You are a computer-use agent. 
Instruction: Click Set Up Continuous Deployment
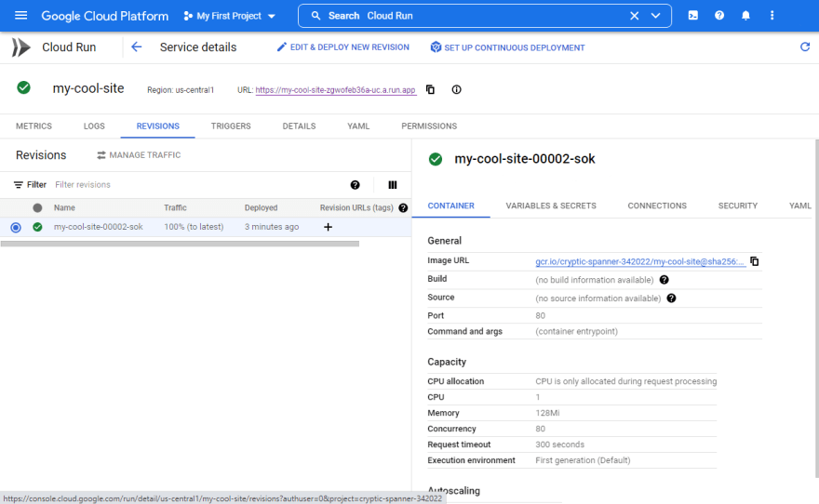pyautogui.click(x=507, y=47)
